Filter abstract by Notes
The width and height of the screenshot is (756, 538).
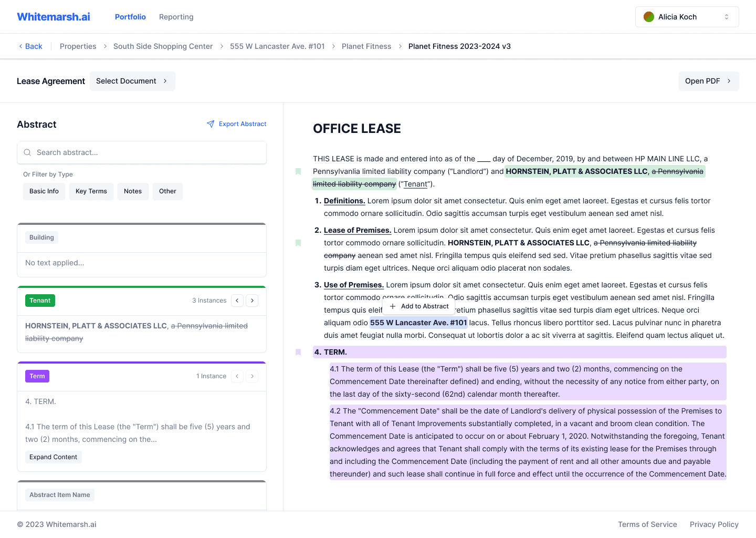pos(133,191)
